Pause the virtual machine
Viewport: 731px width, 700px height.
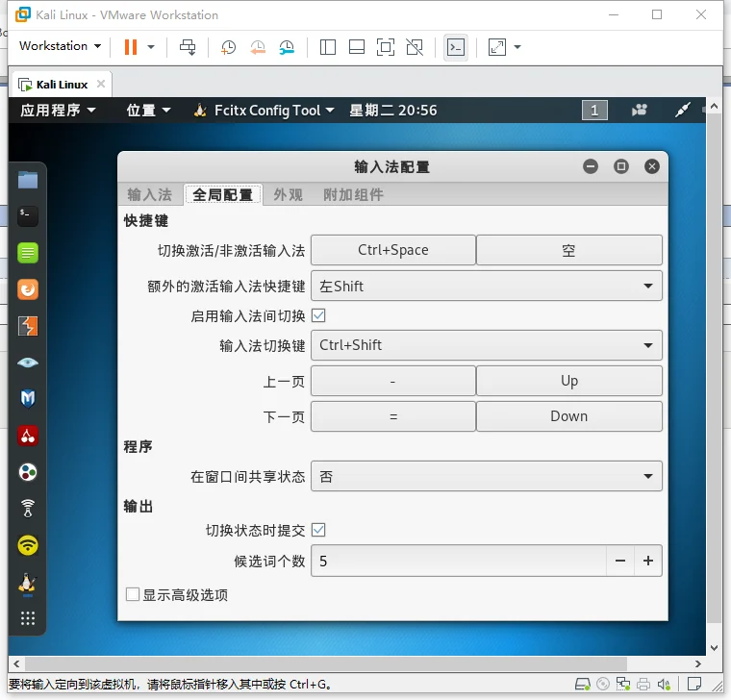point(131,46)
